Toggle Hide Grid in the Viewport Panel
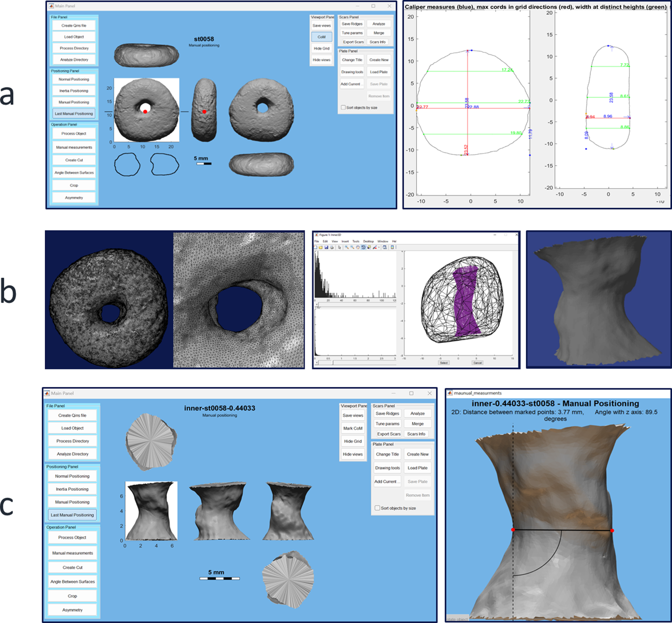This screenshot has width=672, height=623. coord(323,48)
